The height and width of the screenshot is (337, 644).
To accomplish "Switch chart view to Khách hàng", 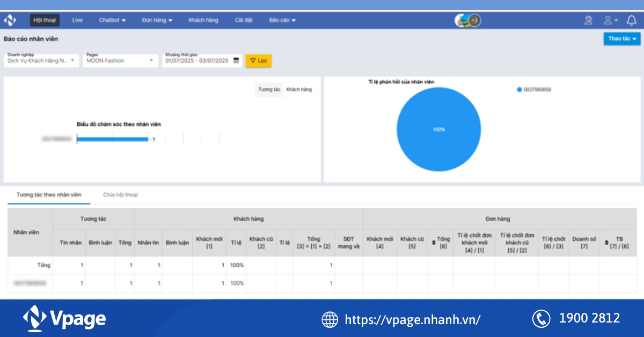I will [299, 90].
